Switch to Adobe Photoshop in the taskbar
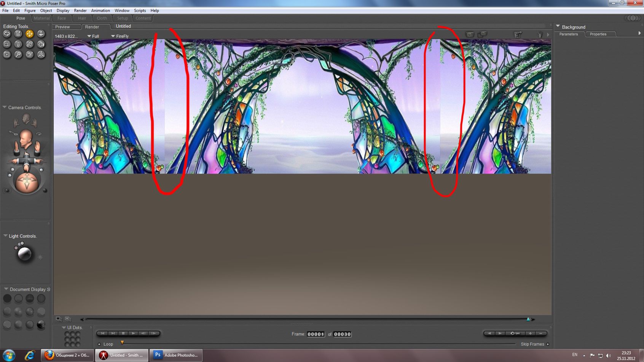The width and height of the screenshot is (644, 362). 176,355
